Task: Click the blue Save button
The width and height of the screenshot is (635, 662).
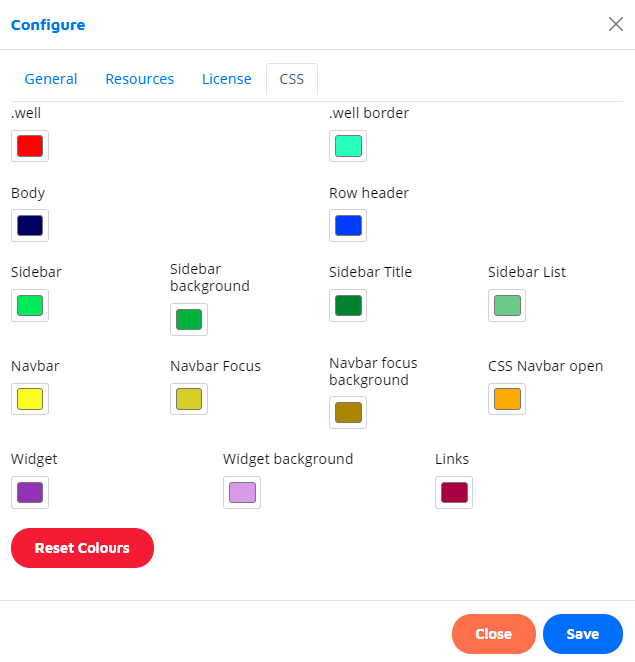Action: 582,634
